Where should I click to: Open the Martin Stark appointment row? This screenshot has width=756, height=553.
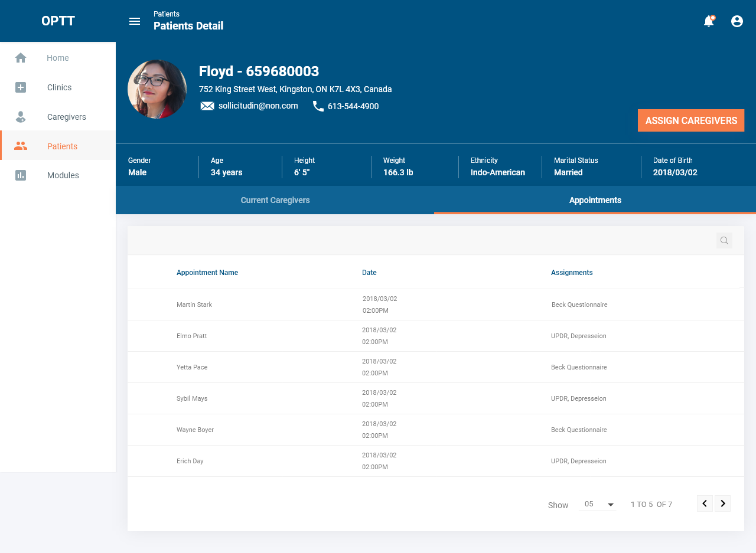pos(194,305)
